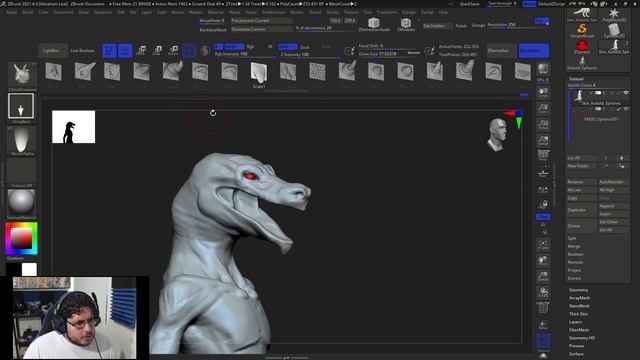Select the Move transform tool
This screenshot has width=640, height=360.
(x=142, y=51)
